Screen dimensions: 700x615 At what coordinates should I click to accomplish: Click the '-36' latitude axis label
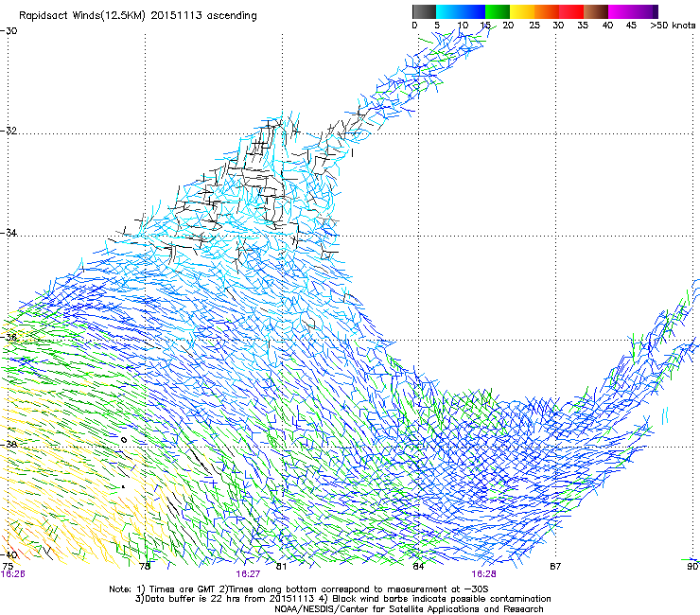pos(9,337)
